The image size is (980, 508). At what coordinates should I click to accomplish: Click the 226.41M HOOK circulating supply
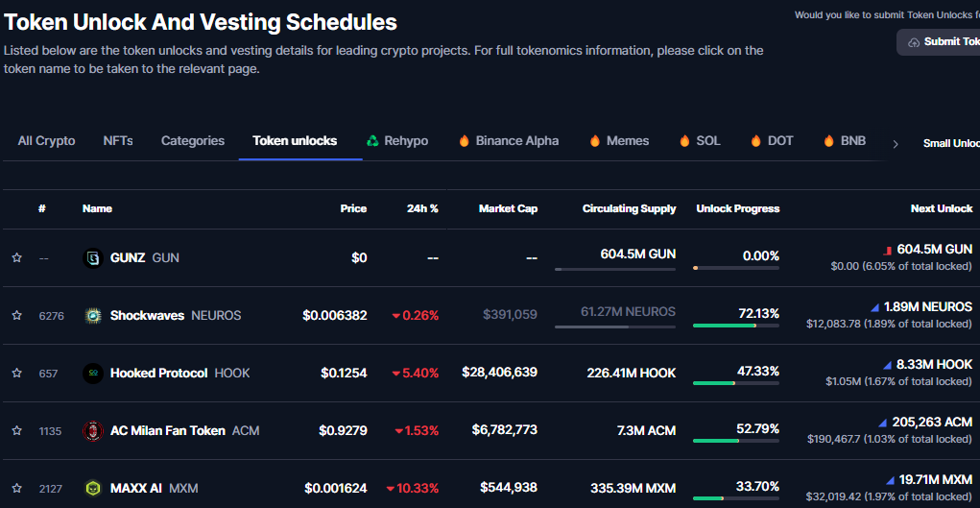[x=632, y=373]
